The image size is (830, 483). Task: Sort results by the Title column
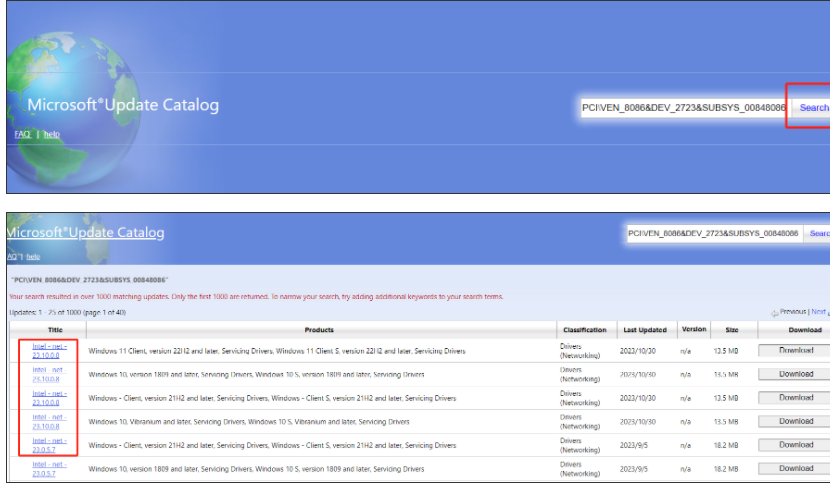point(55,330)
